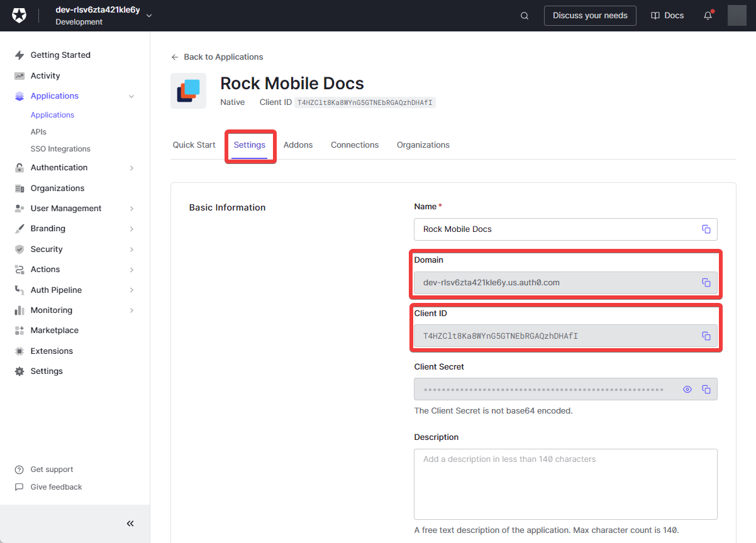Screen dimensions: 756x543
Task: Reveal the Client Secret with eye icon
Action: pos(687,390)
